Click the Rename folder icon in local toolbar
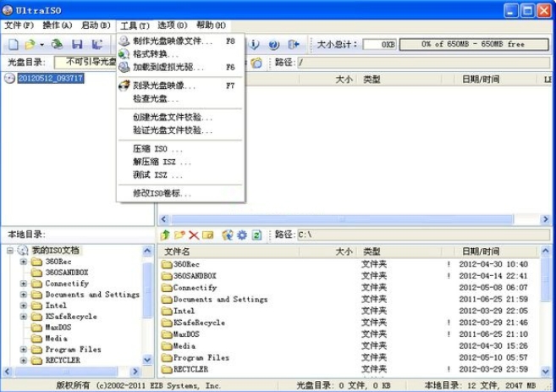Screen dimensions: 556x392 point(208,235)
